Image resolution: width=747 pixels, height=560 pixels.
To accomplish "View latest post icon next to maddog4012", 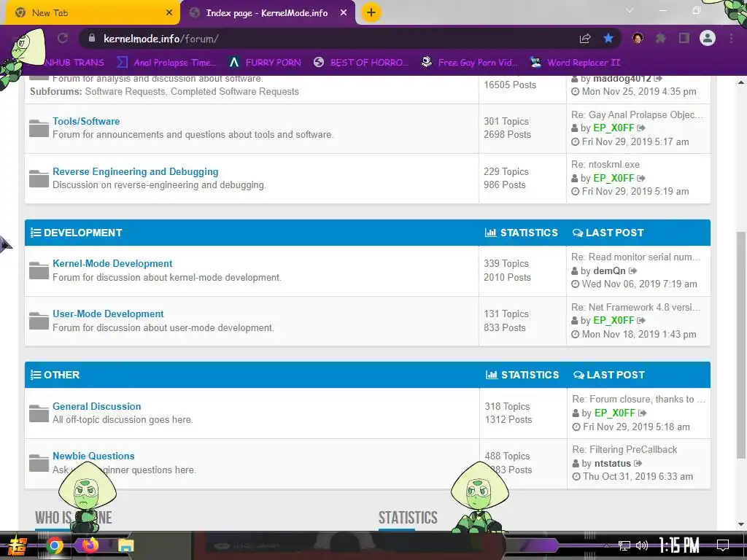I will click(x=659, y=79).
